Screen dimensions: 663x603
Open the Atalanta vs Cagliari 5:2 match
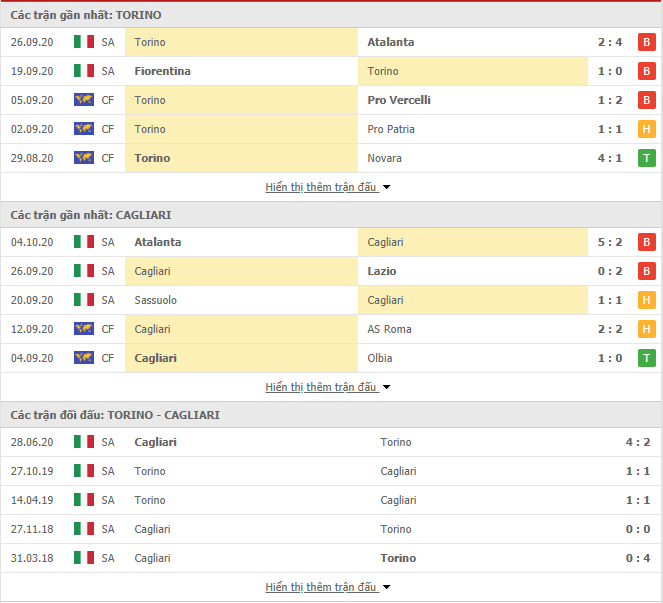click(x=331, y=242)
